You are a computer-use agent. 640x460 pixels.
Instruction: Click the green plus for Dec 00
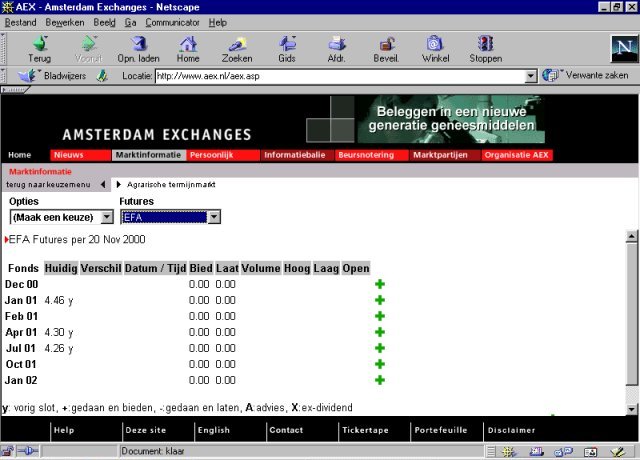coord(380,284)
